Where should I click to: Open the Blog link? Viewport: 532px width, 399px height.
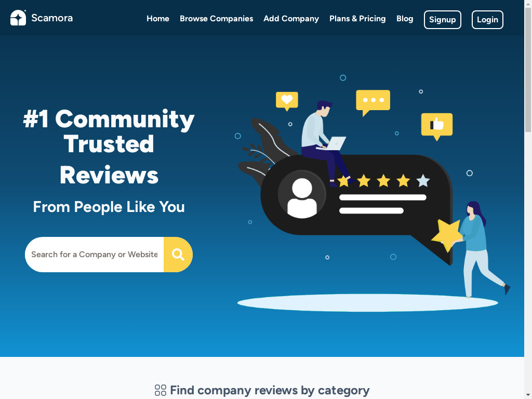pyautogui.click(x=405, y=19)
